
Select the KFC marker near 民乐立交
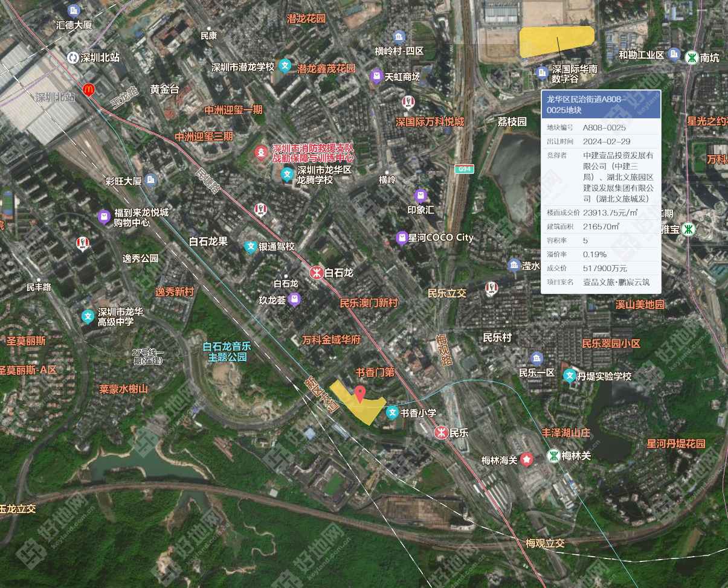click(492, 289)
